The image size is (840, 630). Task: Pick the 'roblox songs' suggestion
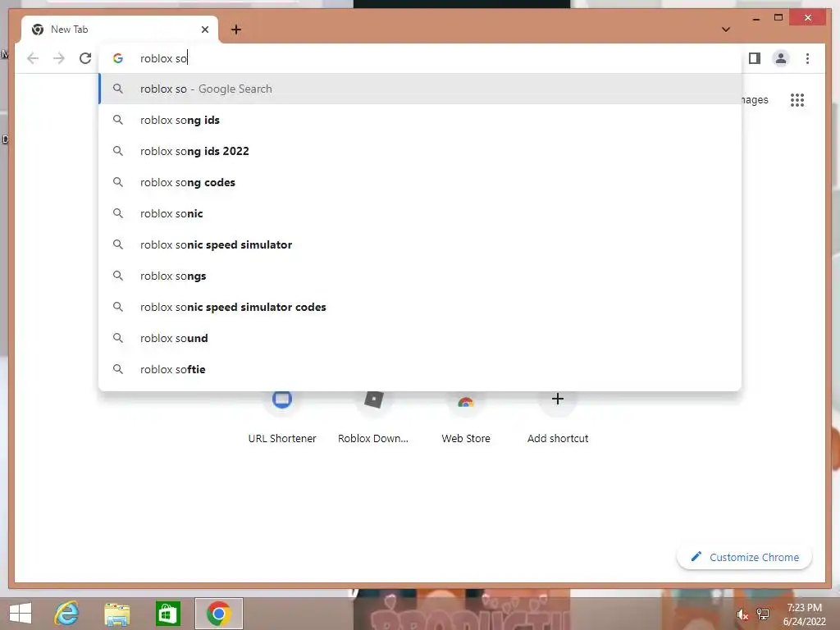(x=421, y=276)
